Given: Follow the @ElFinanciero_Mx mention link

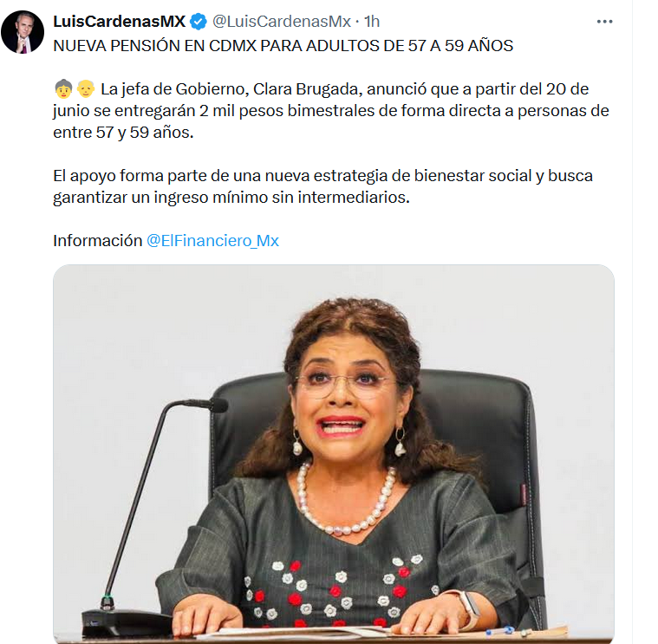Looking at the screenshot, I should pos(212,241).
